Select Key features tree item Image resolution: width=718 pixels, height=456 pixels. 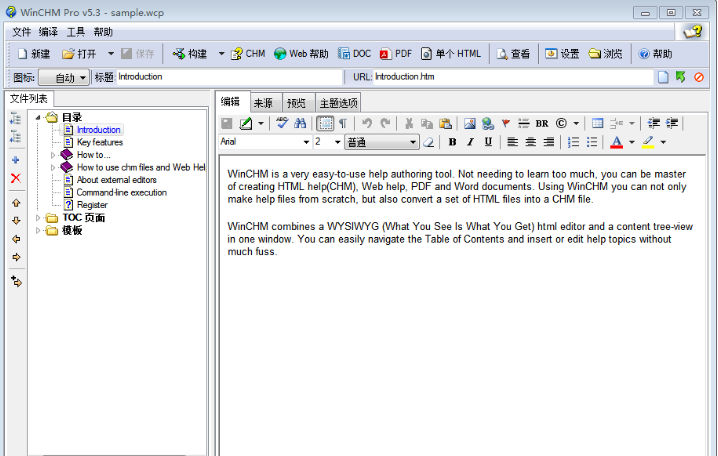[100, 142]
